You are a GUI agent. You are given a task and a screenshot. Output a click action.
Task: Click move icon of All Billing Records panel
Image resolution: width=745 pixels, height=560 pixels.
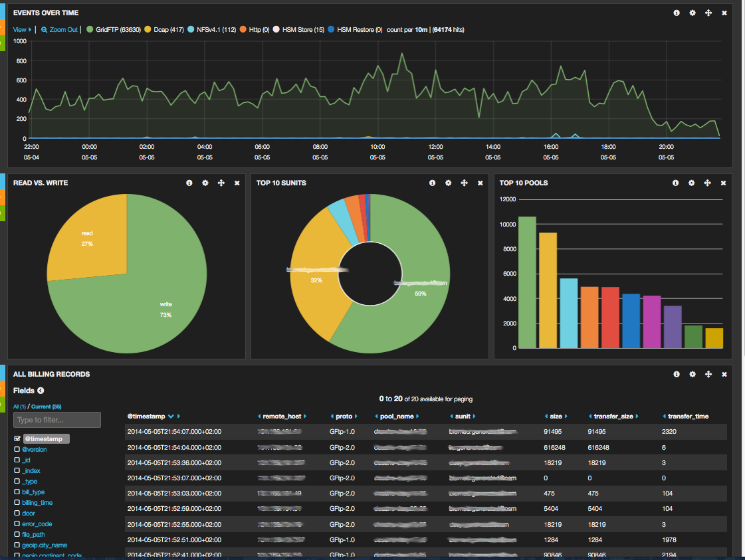[708, 374]
